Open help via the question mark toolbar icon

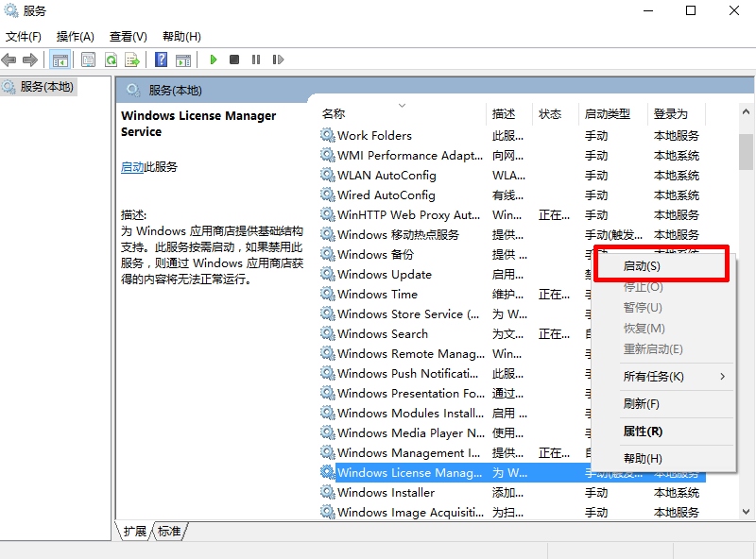[162, 59]
